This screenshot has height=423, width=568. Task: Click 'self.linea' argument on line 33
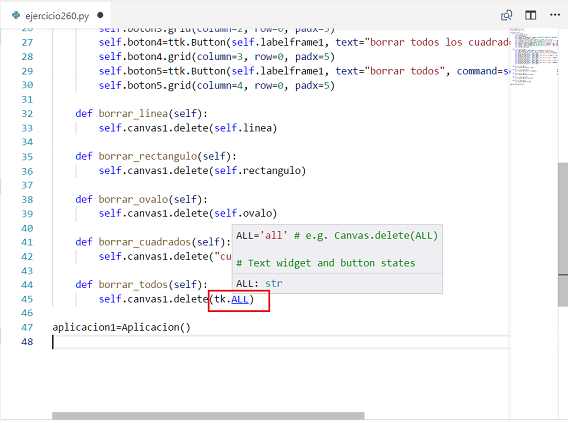tap(243, 128)
